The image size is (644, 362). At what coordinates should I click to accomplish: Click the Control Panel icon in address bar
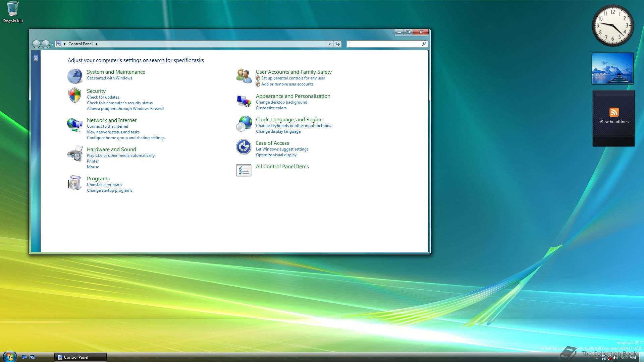[x=59, y=44]
